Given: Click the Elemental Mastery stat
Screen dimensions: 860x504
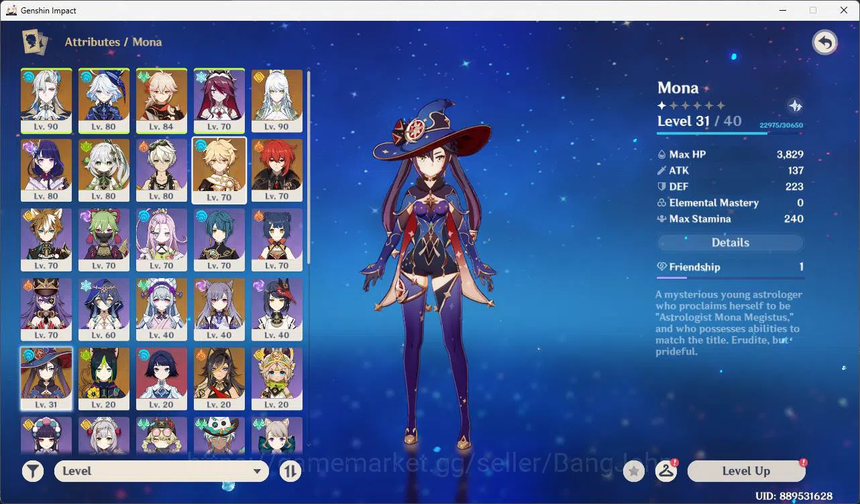Looking at the screenshot, I should [731, 202].
